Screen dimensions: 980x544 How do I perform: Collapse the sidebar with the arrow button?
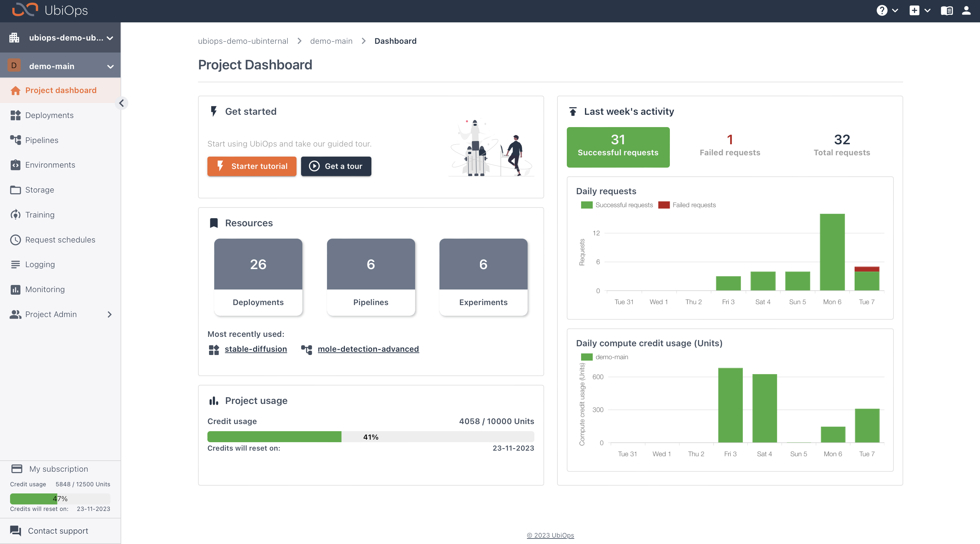(x=121, y=103)
